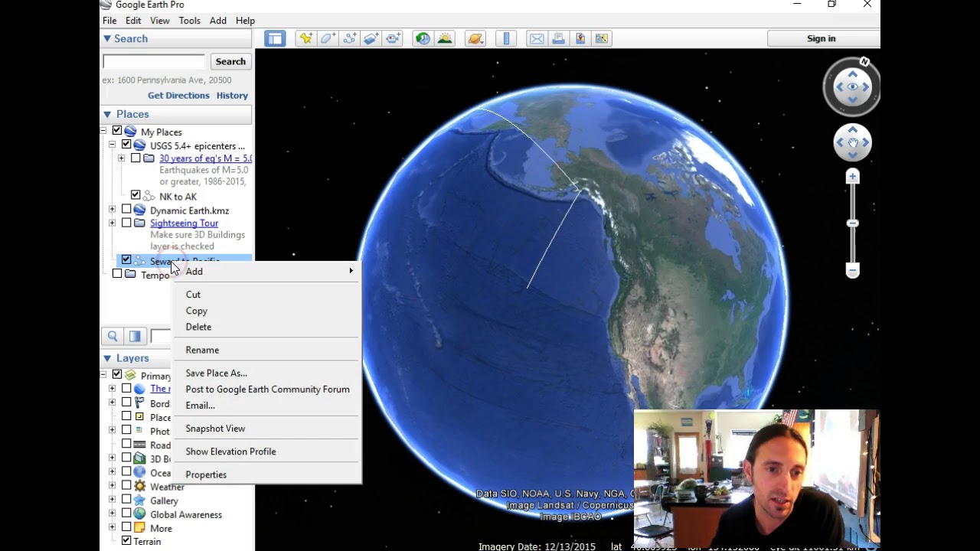The width and height of the screenshot is (980, 551).
Task: Select Delete from the context menu
Action: pos(198,327)
